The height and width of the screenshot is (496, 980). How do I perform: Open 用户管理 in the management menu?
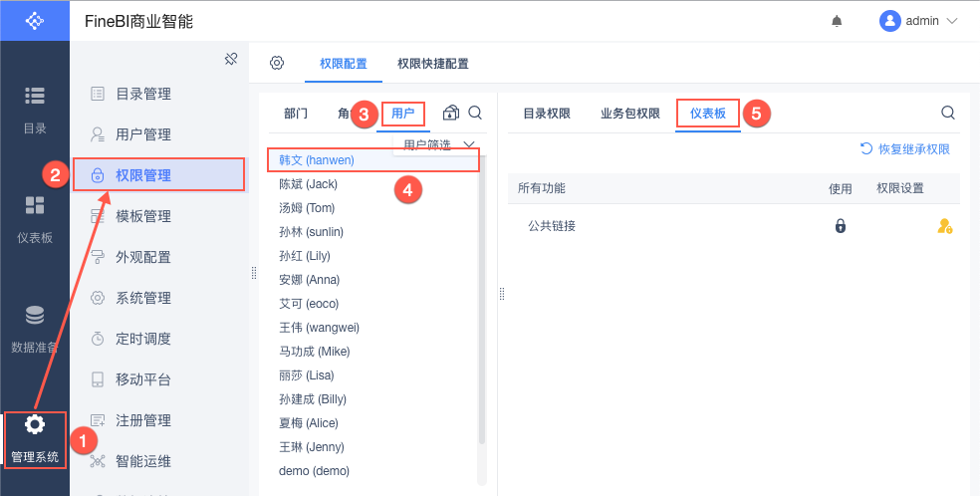142,134
